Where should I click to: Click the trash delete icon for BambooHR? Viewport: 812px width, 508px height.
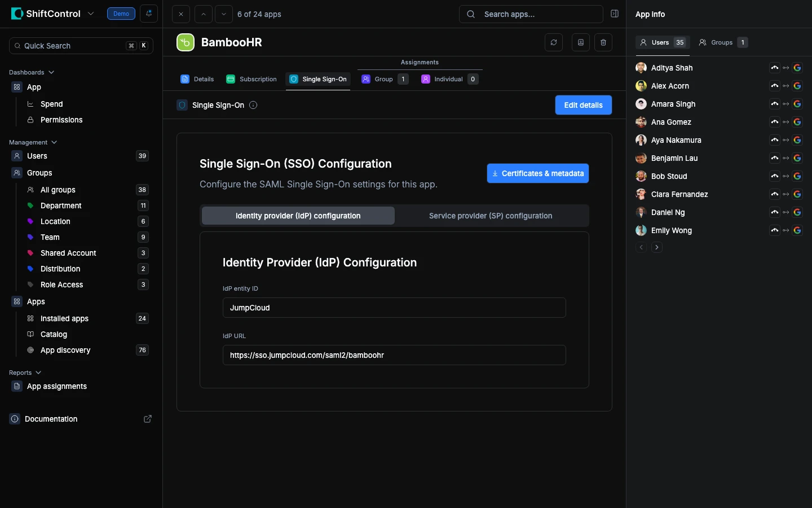coord(603,42)
